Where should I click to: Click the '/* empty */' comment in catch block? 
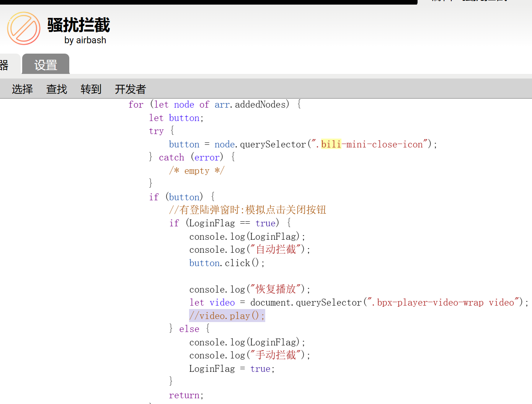click(197, 171)
